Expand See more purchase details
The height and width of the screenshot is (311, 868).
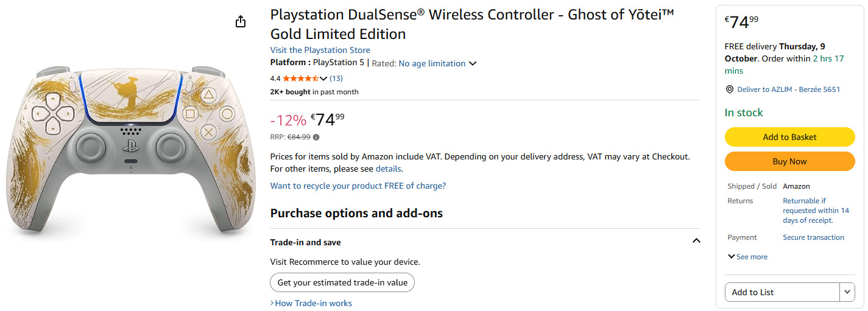(x=747, y=257)
